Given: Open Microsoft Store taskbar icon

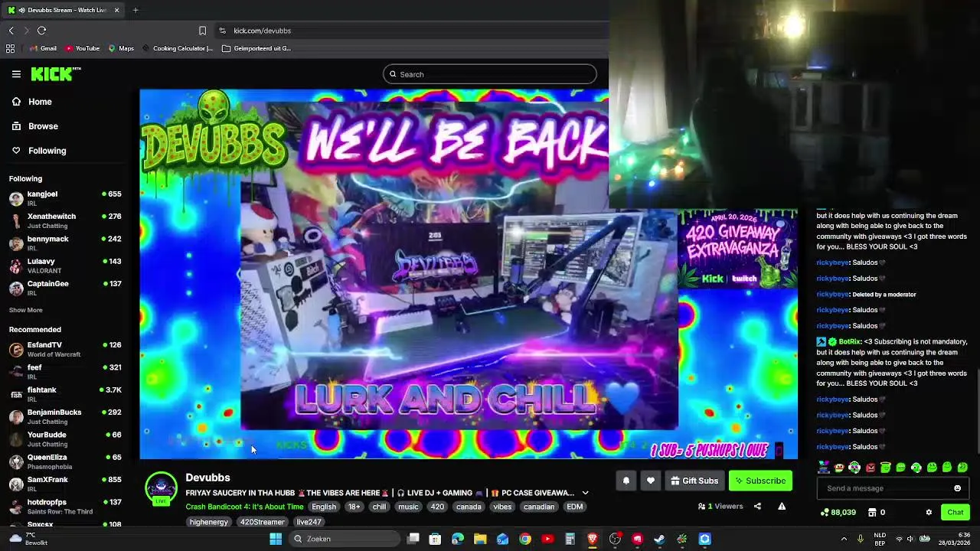Looking at the screenshot, I should tap(435, 539).
